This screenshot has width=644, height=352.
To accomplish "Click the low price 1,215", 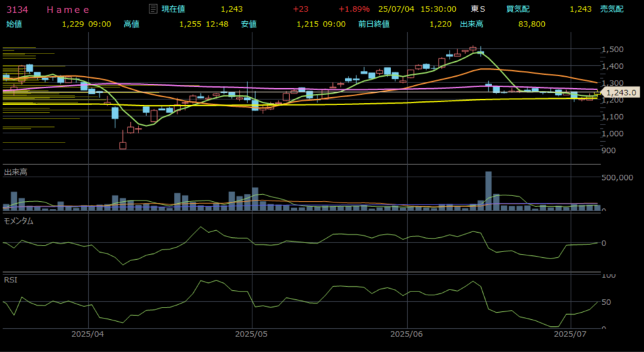I will [308, 24].
